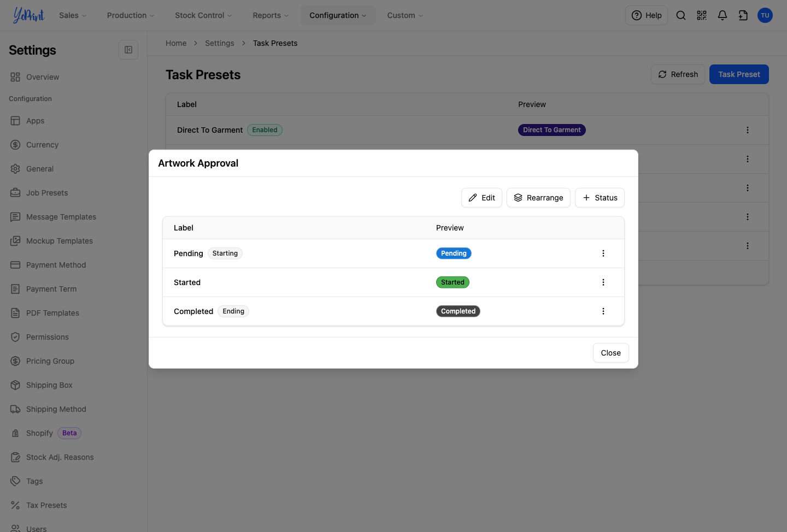Add a new Status
This screenshot has width=787, height=532.
(x=600, y=198)
